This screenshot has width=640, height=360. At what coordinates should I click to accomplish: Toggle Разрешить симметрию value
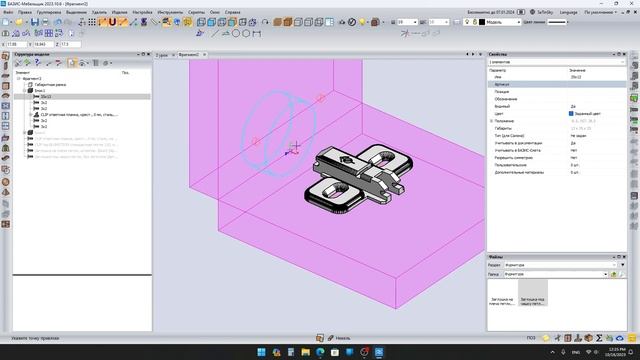tap(574, 158)
